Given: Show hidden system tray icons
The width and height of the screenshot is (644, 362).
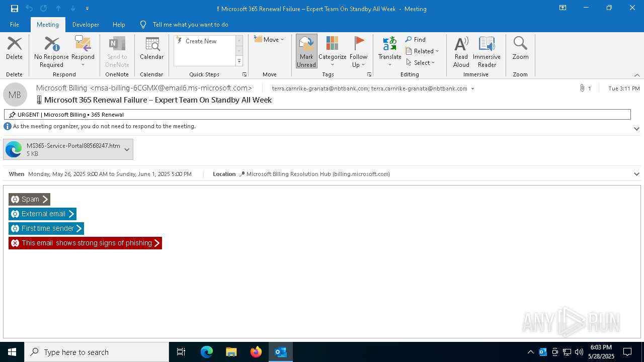Looking at the screenshot, I should click(530, 352).
